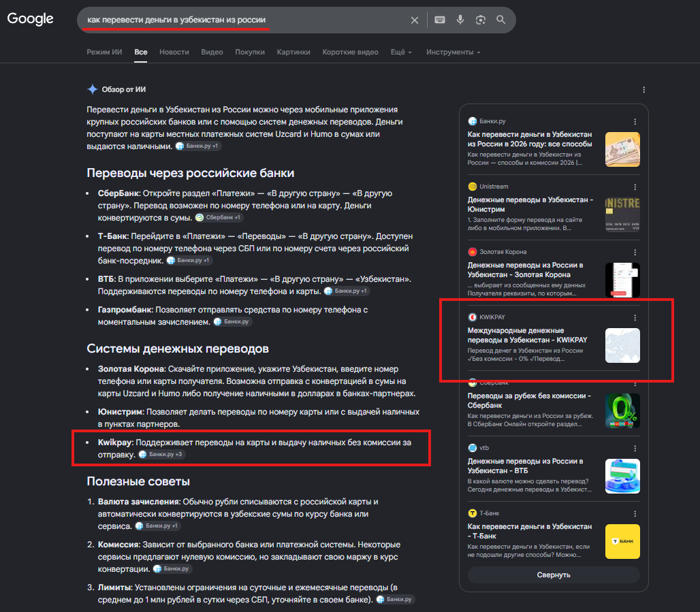Open Банки.ру +1 source chip in intro
The image size is (700, 612).
[198, 146]
